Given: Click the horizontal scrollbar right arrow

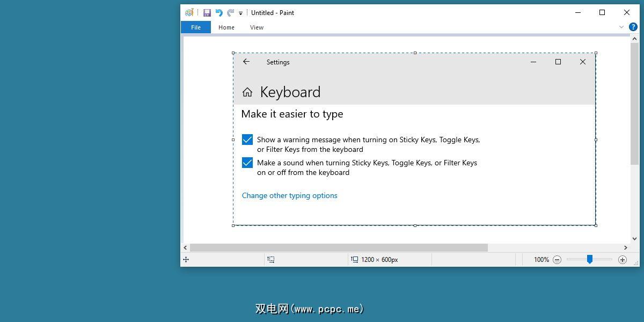Looking at the screenshot, I should tap(626, 248).
